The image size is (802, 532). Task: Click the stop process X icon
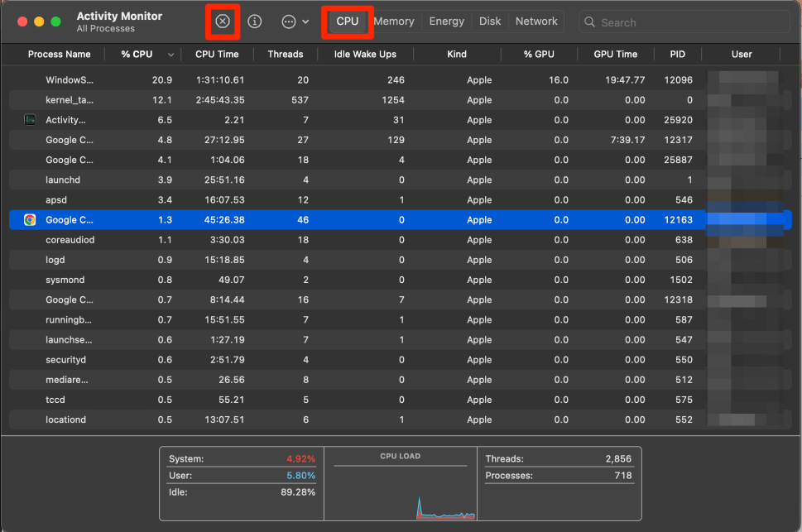coord(223,22)
